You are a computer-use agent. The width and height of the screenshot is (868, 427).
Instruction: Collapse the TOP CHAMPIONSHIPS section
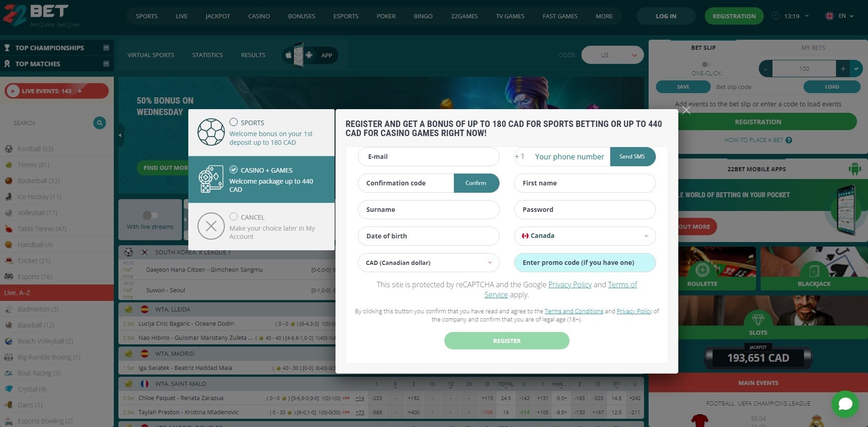tap(106, 47)
